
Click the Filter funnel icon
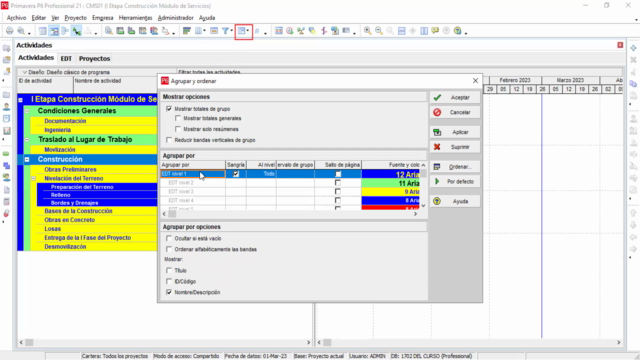click(x=225, y=31)
